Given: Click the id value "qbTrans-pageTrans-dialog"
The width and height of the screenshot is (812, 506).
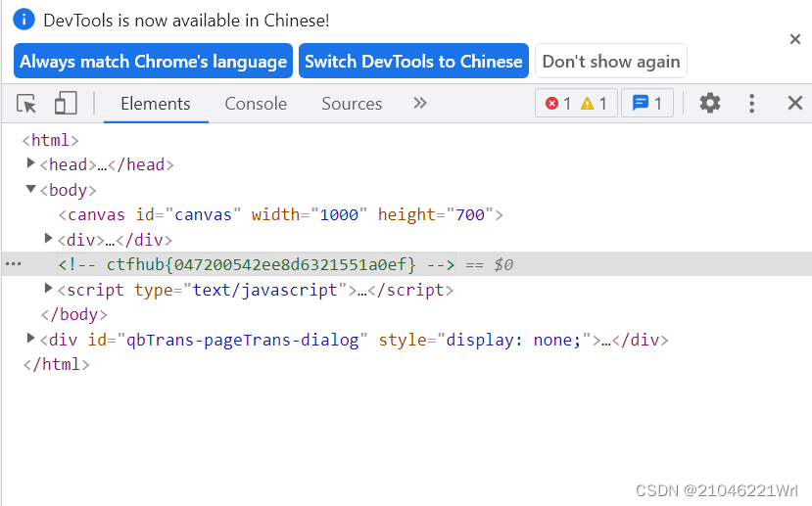Looking at the screenshot, I should pyautogui.click(x=242, y=340).
